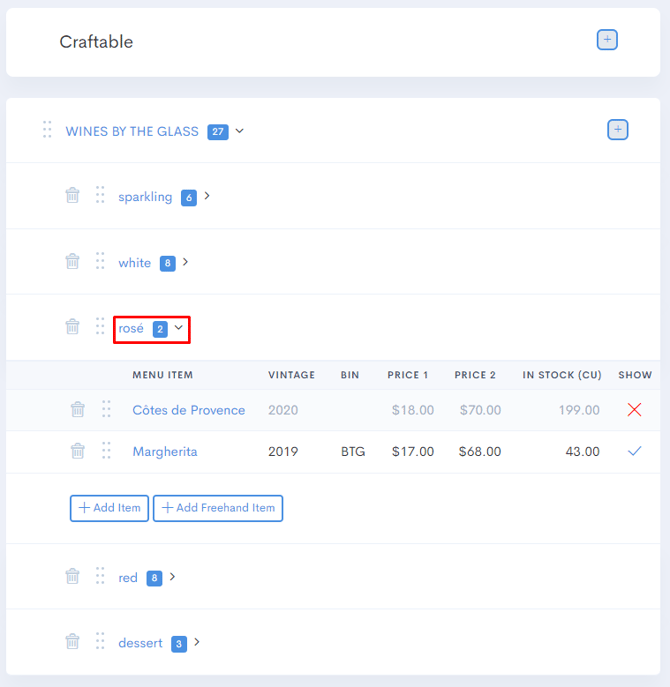This screenshot has height=687, width=670.
Task: Click trash icon for Margherita row
Action: pyautogui.click(x=77, y=452)
